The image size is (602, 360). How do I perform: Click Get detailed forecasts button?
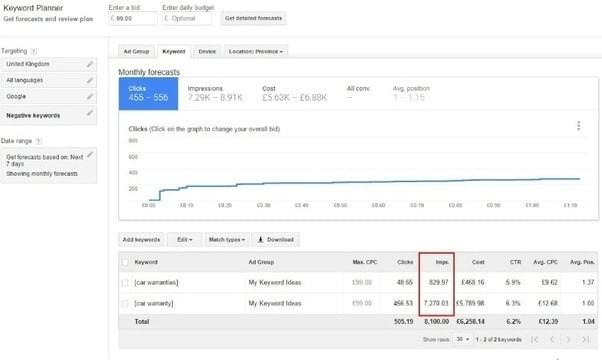(253, 18)
